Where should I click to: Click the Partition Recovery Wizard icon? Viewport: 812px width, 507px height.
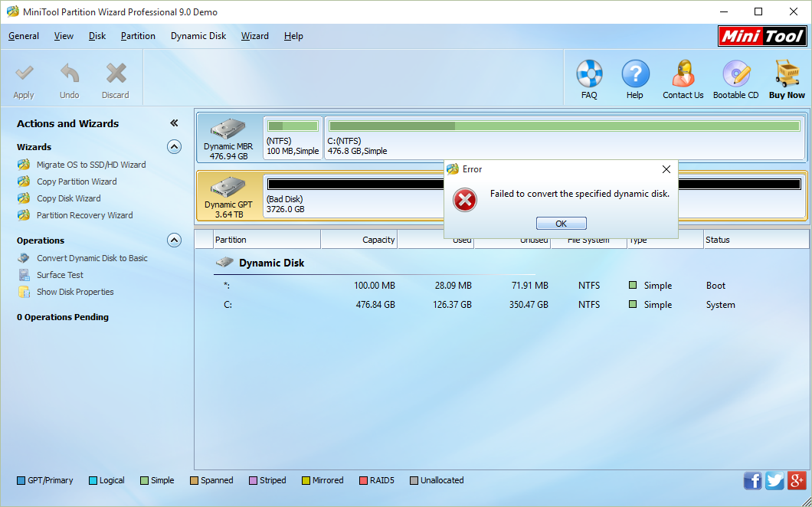(24, 215)
